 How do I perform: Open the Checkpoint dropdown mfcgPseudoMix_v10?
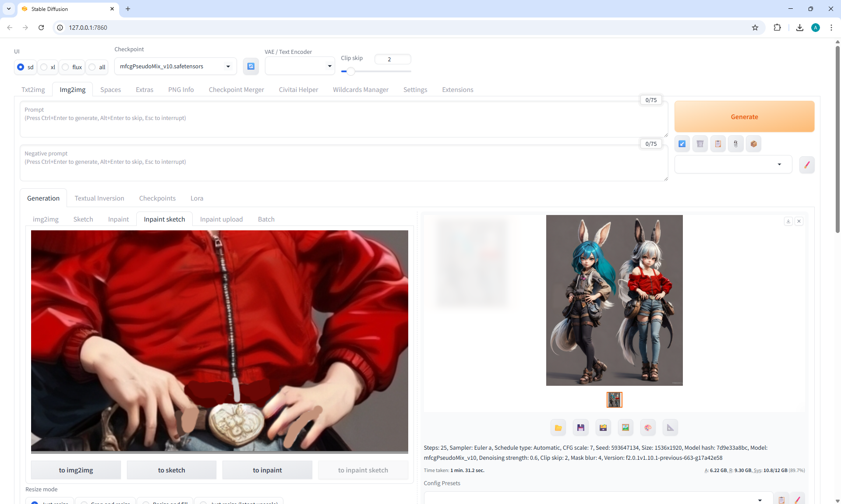pos(175,66)
